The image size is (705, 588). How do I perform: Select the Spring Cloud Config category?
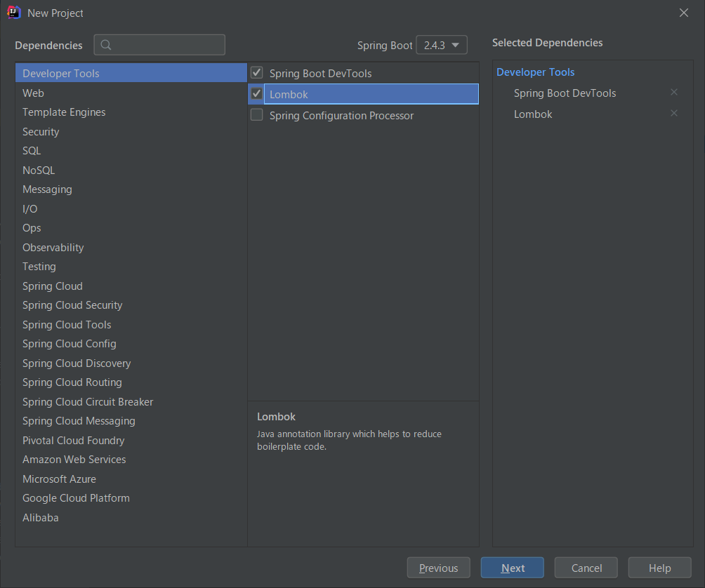(131, 344)
